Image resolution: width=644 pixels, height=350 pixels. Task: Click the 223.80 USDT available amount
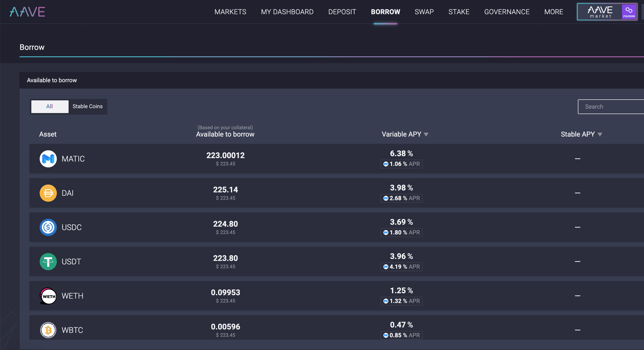[x=226, y=258]
